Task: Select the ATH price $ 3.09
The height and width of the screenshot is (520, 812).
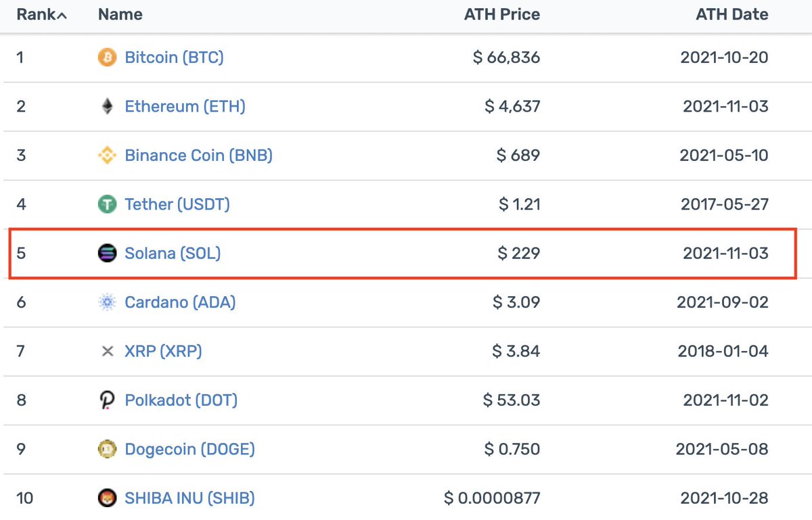Action: click(516, 302)
